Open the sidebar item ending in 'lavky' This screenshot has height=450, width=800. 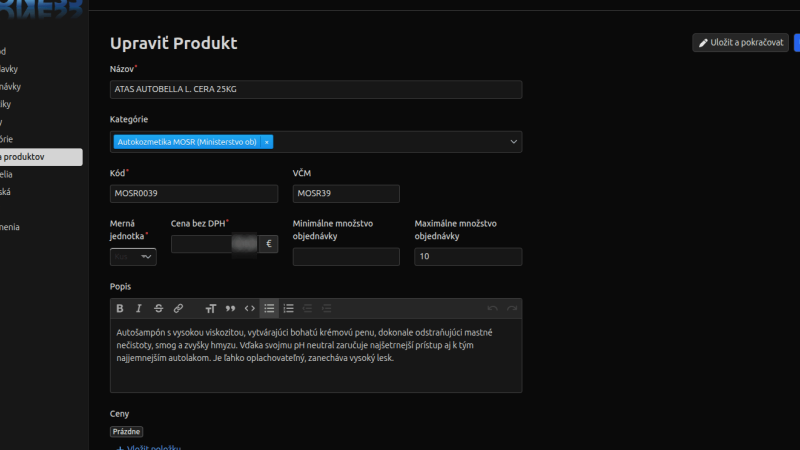point(9,69)
